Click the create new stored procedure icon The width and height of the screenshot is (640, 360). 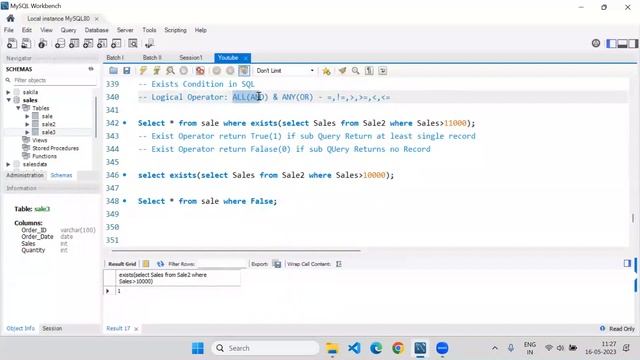pos(102,43)
